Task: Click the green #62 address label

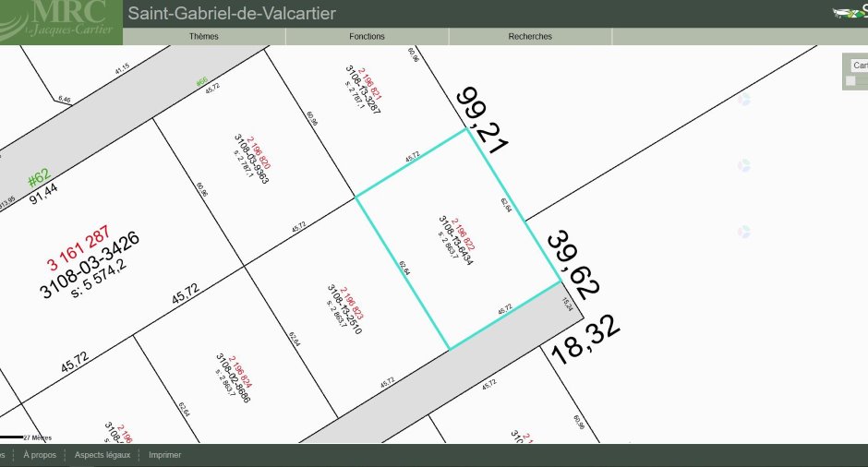Action: pos(39,178)
